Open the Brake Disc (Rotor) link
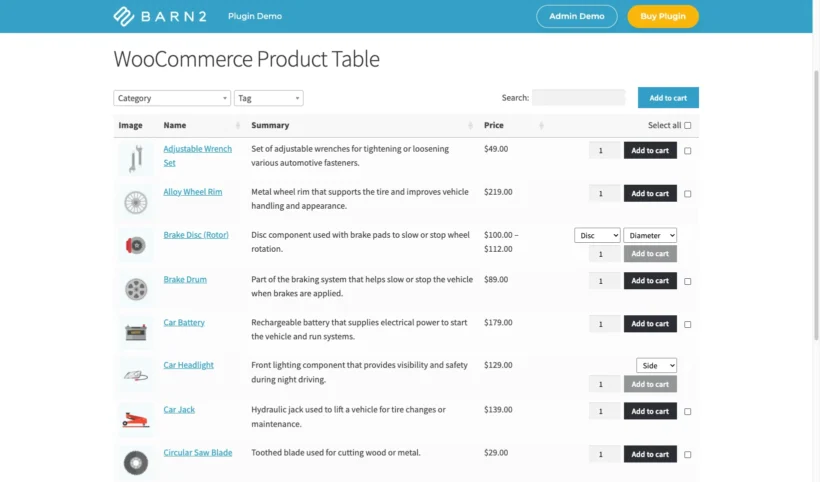This screenshot has height=482, width=820. click(196, 235)
